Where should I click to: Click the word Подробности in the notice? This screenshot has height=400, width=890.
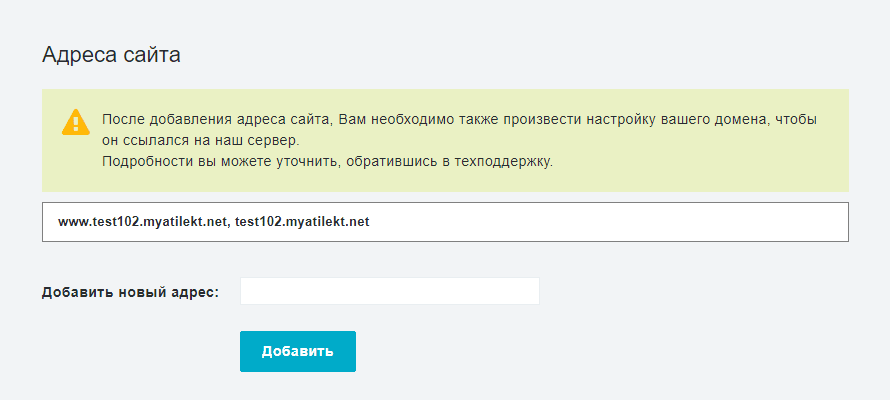[x=143, y=162]
